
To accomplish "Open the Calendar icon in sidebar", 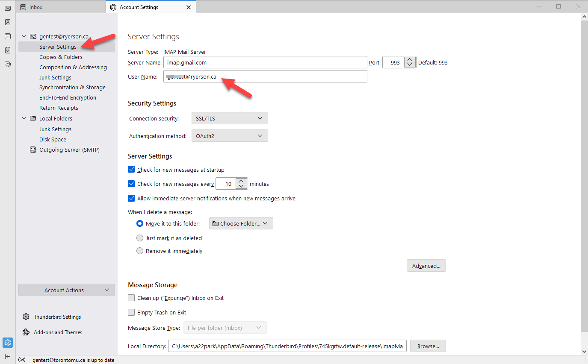I will pos(8,36).
